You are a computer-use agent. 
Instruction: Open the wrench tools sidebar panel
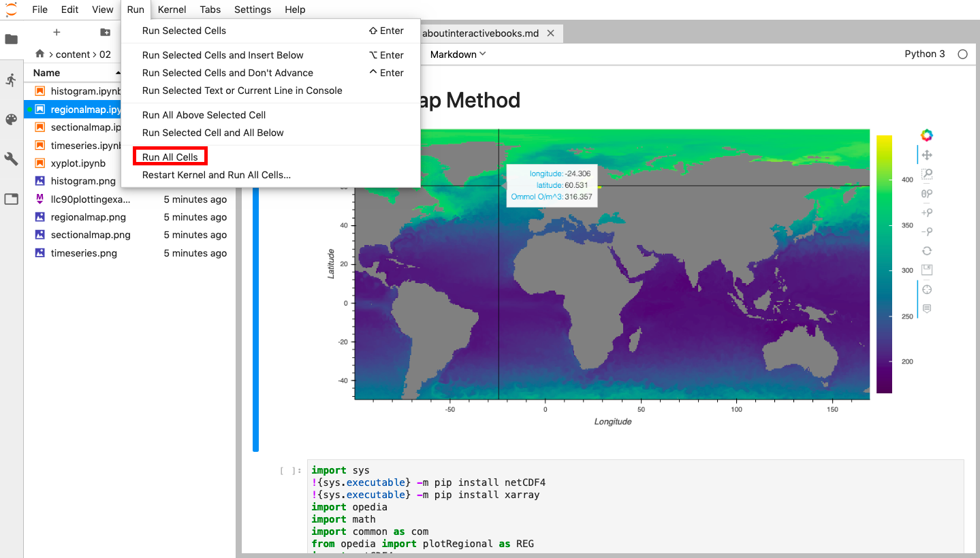coord(11,159)
